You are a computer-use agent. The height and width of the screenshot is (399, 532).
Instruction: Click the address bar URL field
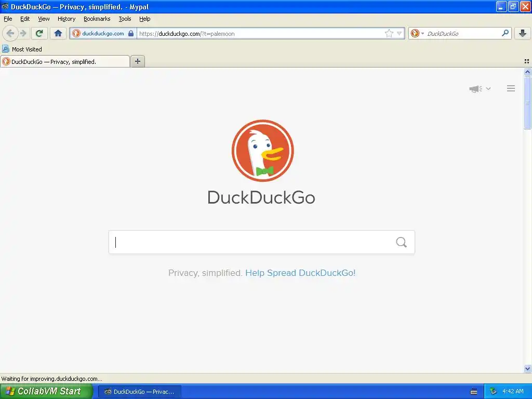click(260, 33)
